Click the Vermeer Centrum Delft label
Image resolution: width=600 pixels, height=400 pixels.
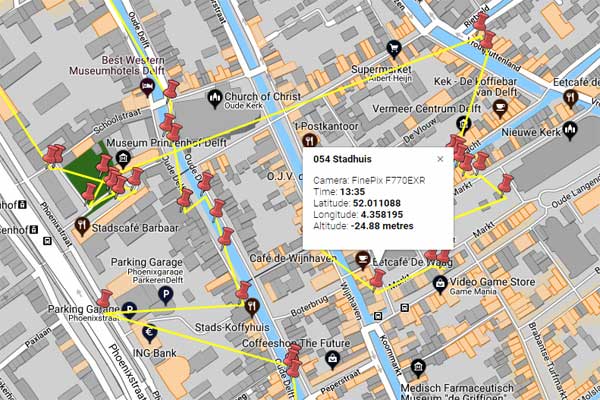tap(427, 109)
